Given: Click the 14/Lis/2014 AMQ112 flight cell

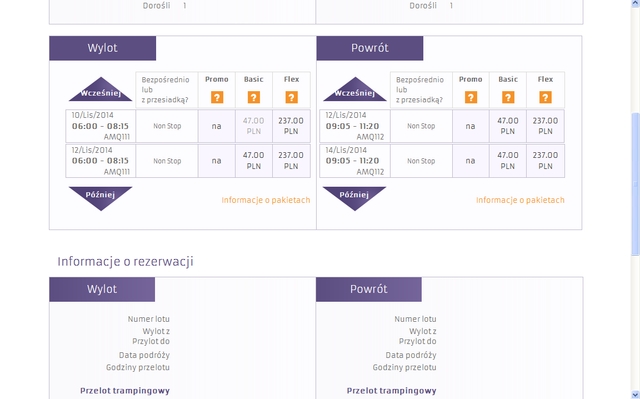Looking at the screenshot, I should pyautogui.click(x=355, y=161).
